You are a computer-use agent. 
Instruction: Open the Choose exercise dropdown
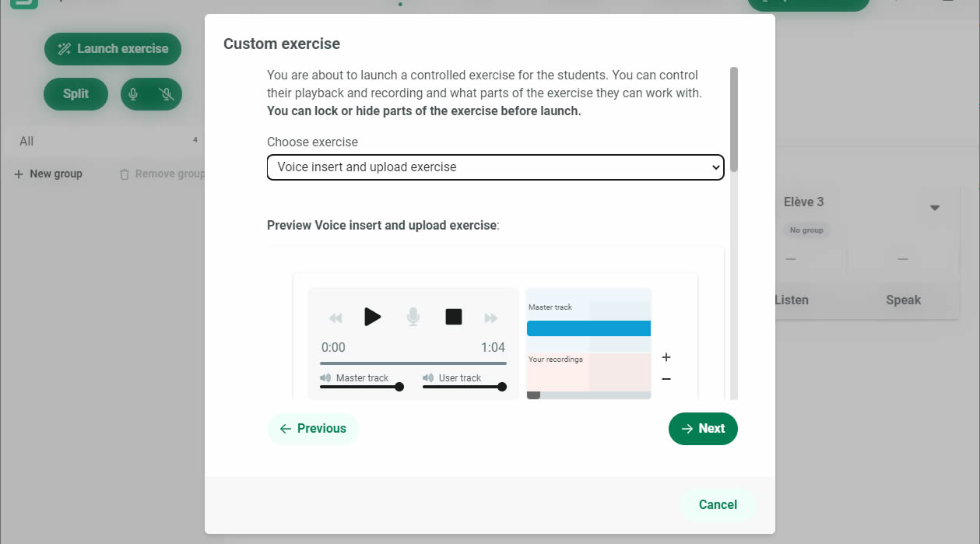tap(495, 167)
